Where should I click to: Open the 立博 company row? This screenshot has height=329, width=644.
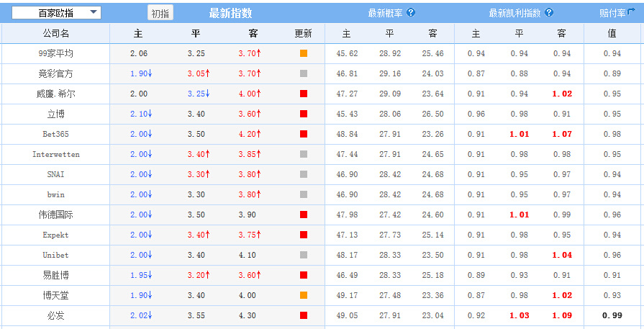pyautogui.click(x=55, y=114)
